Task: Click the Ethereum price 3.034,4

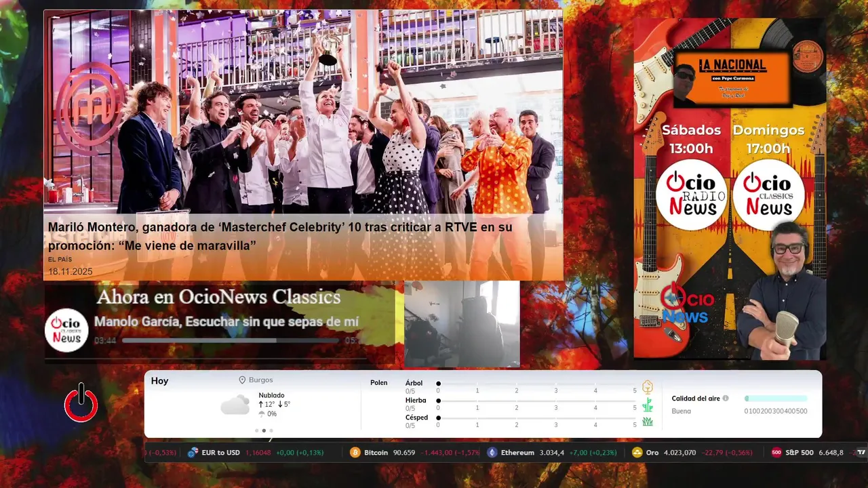Action: [552, 453]
